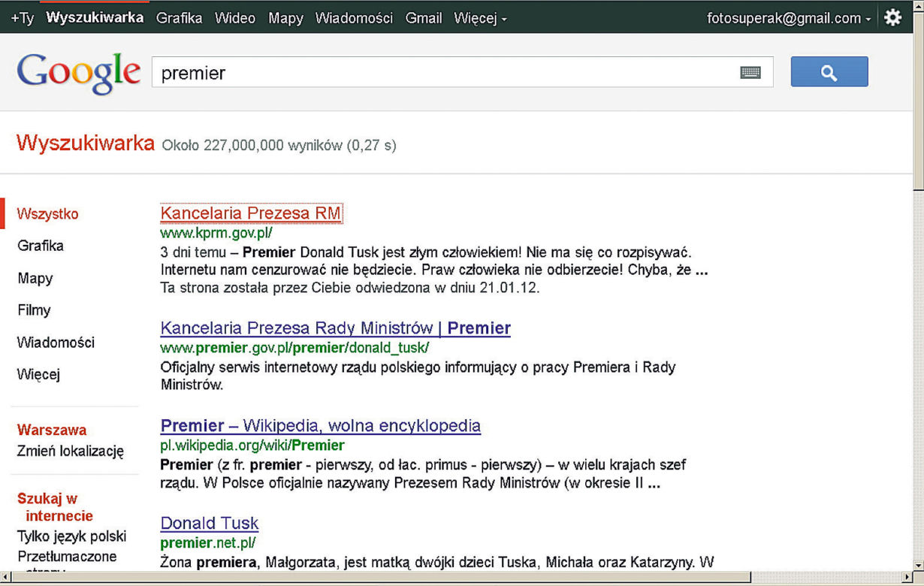Go to Mapy in the top bar
The image size is (924, 586).
point(285,18)
